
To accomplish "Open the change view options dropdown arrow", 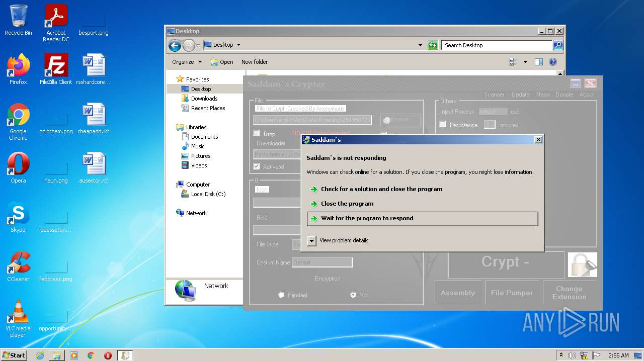I will (525, 62).
